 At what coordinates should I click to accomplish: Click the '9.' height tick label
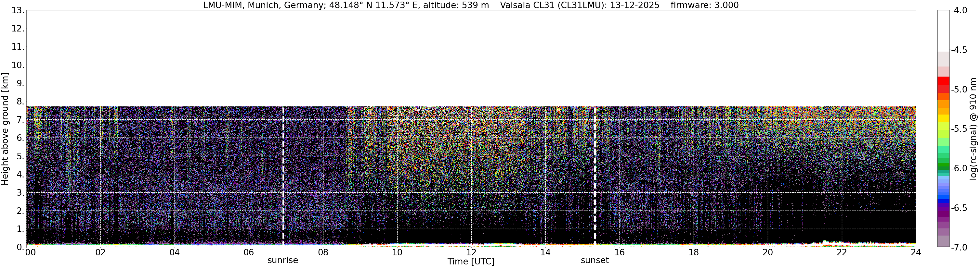20,83
